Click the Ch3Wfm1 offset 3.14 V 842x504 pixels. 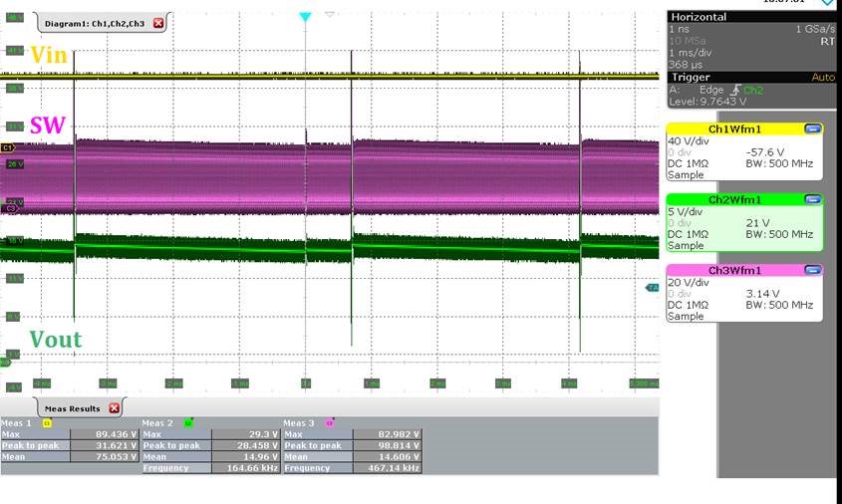762,294
